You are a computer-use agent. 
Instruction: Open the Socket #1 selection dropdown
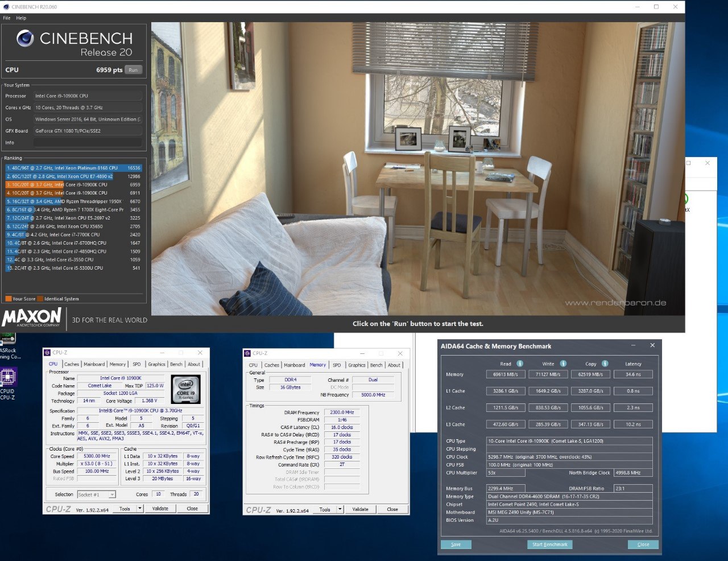pos(97,494)
